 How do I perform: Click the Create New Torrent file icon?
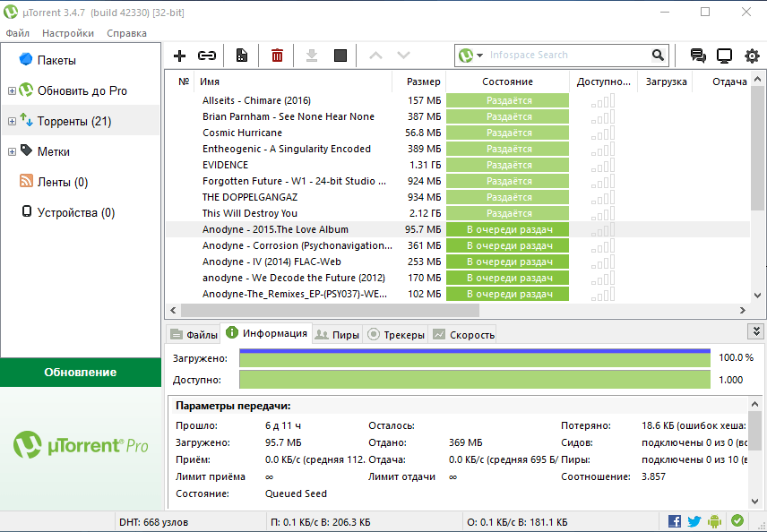coord(242,56)
